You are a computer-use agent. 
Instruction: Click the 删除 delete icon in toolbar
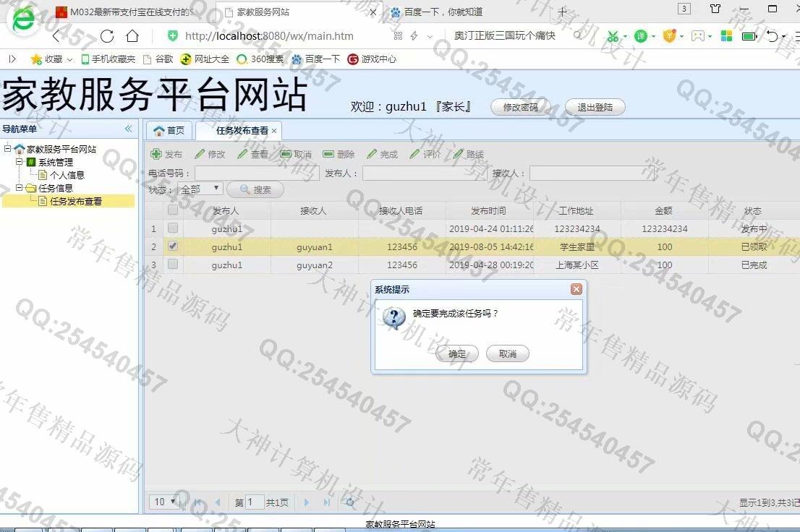pos(328,154)
